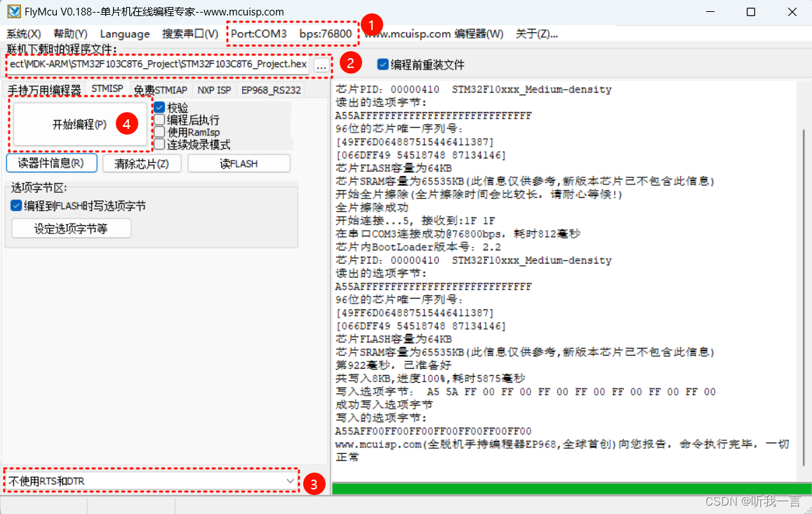Click the ... button to browse for hex file
Viewport: 812px width, 514px height.
[x=321, y=64]
